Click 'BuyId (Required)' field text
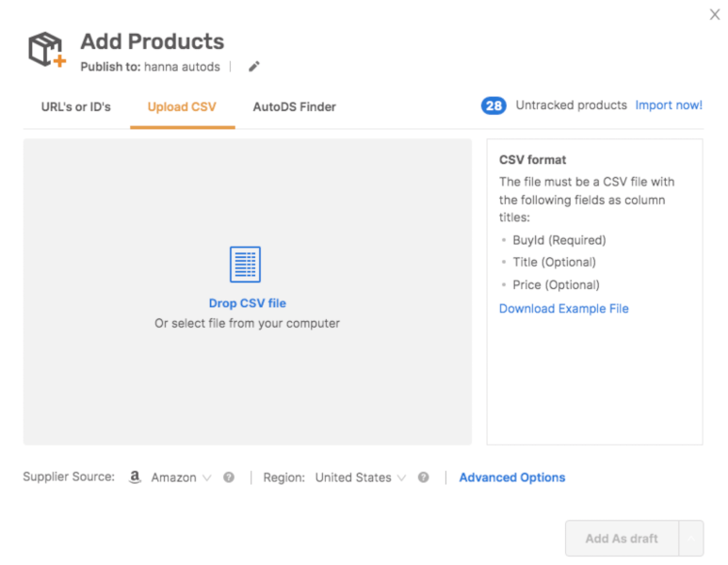 point(559,240)
